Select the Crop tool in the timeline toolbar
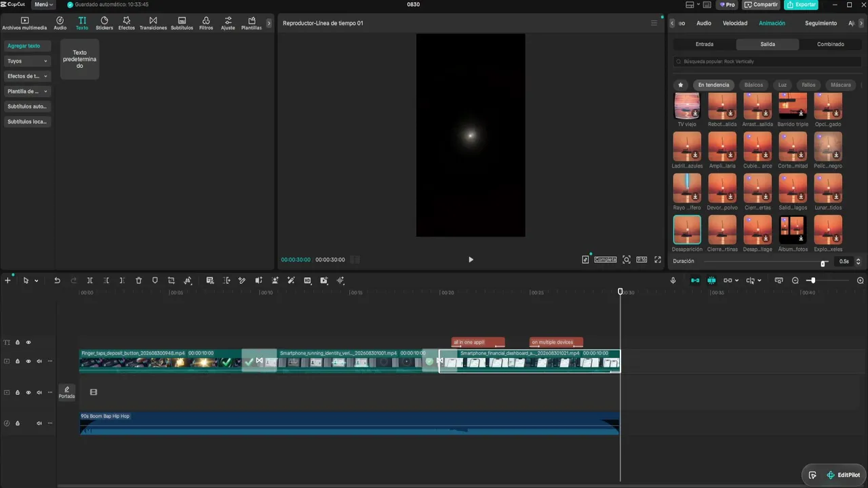This screenshot has height=488, width=868. [172, 281]
